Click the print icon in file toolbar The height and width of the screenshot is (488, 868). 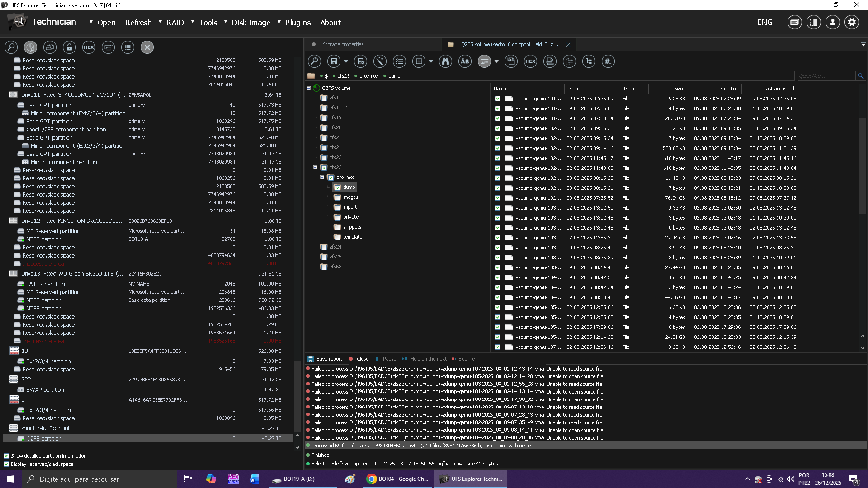tap(550, 61)
